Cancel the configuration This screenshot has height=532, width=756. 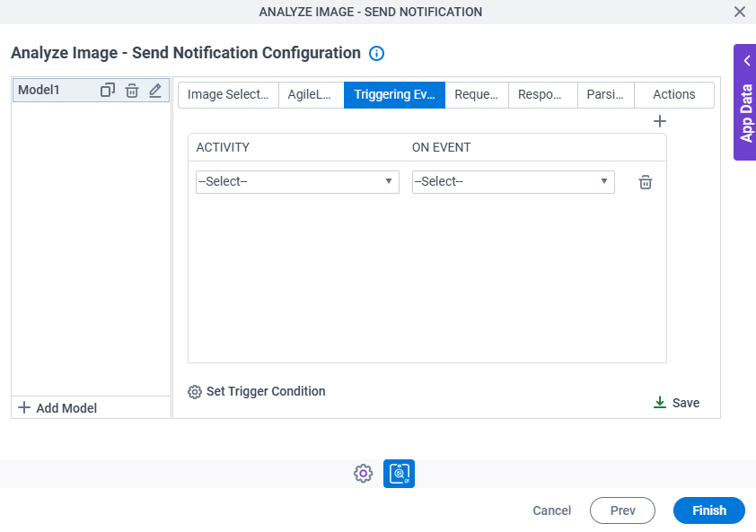coord(551,510)
